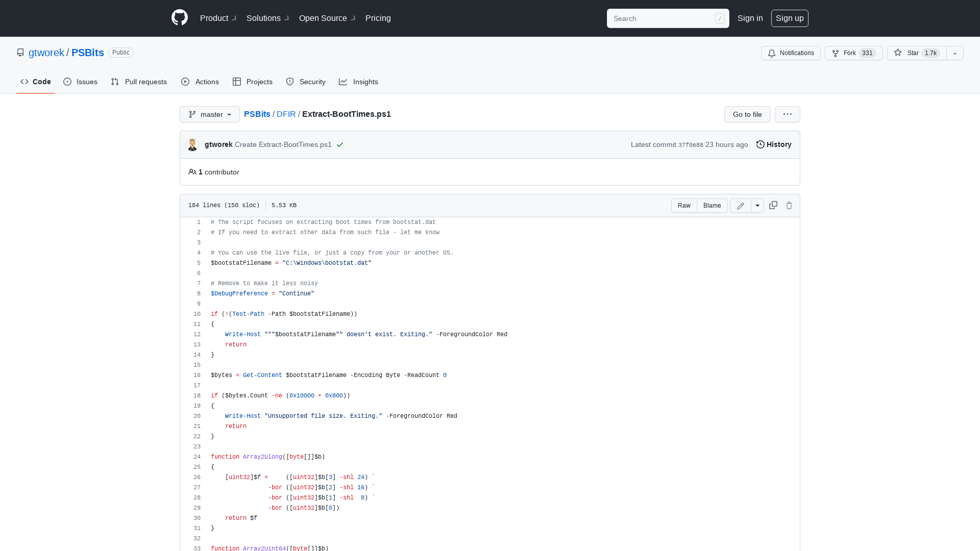Open gtworek's profile via the avatar

(192, 144)
